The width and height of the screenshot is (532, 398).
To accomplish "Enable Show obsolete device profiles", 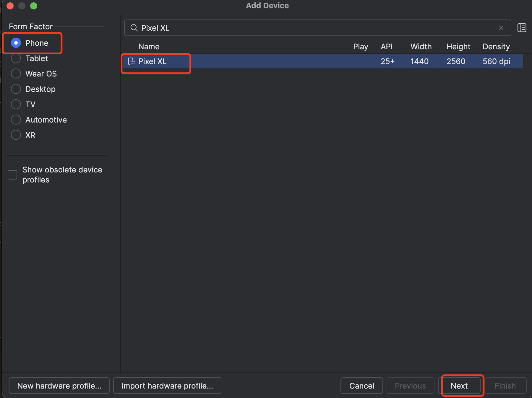I will [12, 174].
